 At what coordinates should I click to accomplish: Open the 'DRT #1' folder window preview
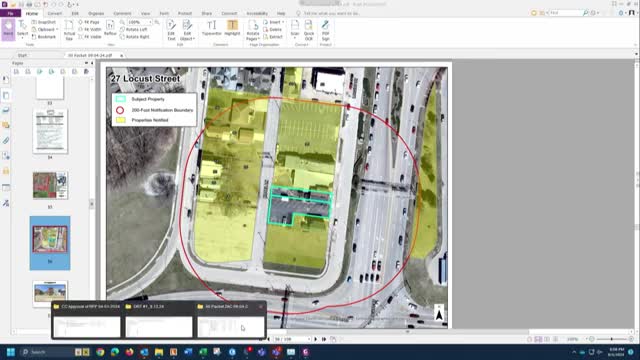159,321
